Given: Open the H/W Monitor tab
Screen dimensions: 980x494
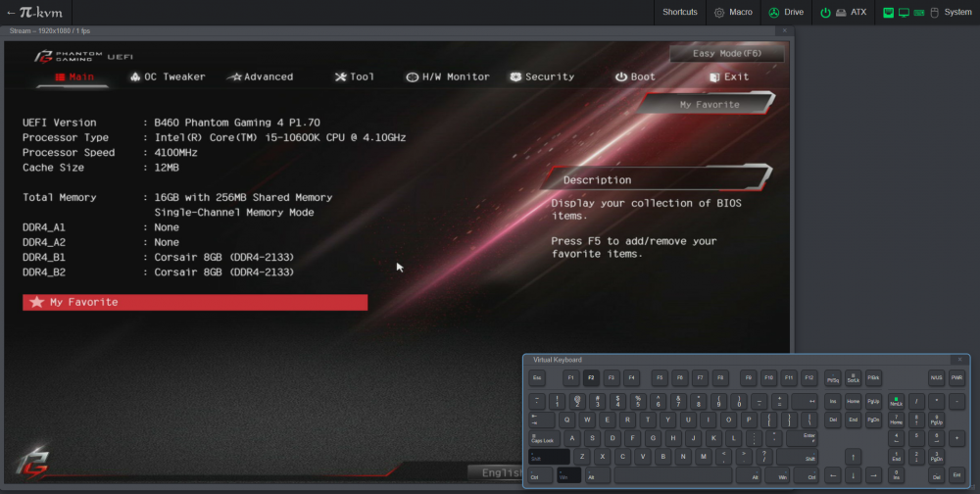Looking at the screenshot, I should [448, 76].
